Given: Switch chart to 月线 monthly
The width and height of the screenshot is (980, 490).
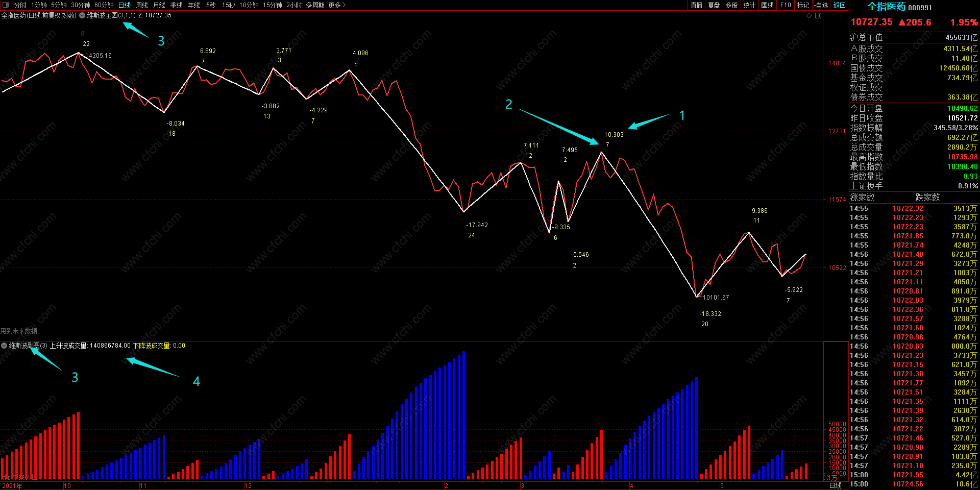Looking at the screenshot, I should click(x=159, y=5).
